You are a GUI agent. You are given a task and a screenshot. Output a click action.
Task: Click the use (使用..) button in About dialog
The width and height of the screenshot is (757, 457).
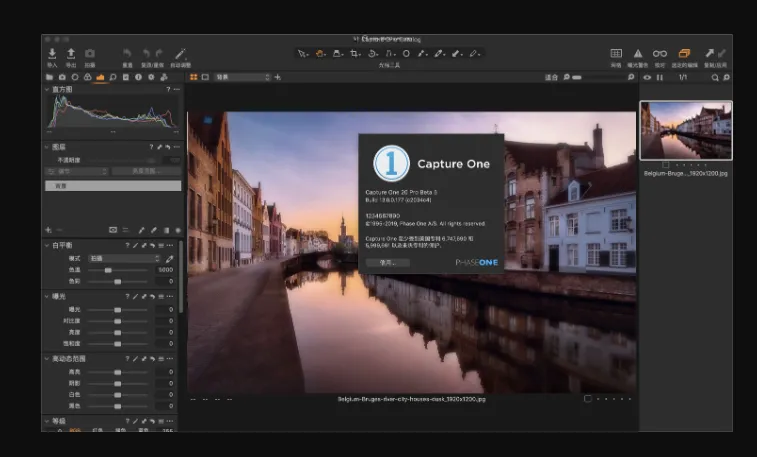pos(388,263)
